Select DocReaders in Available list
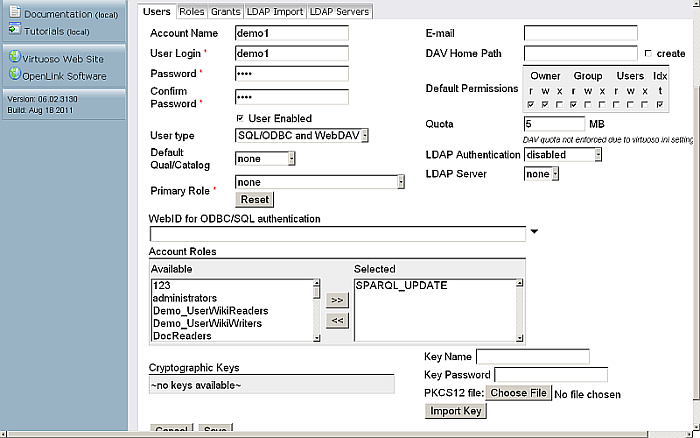The height and width of the screenshot is (438, 700). [233, 335]
